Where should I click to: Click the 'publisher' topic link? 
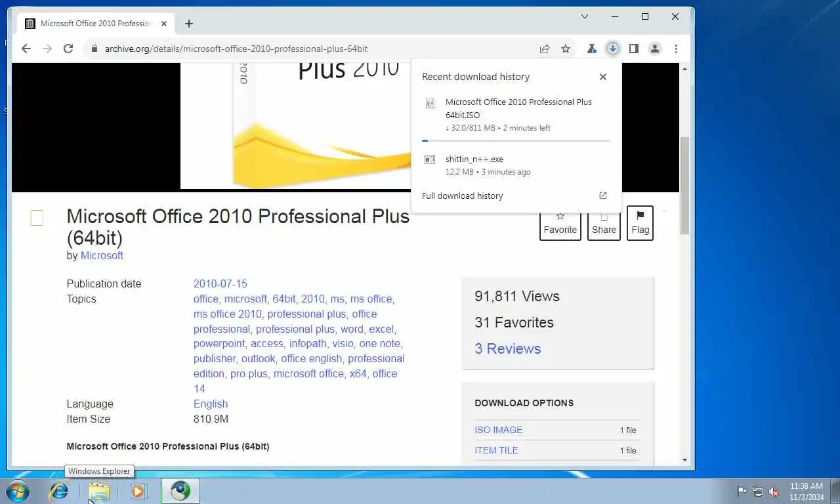(214, 358)
